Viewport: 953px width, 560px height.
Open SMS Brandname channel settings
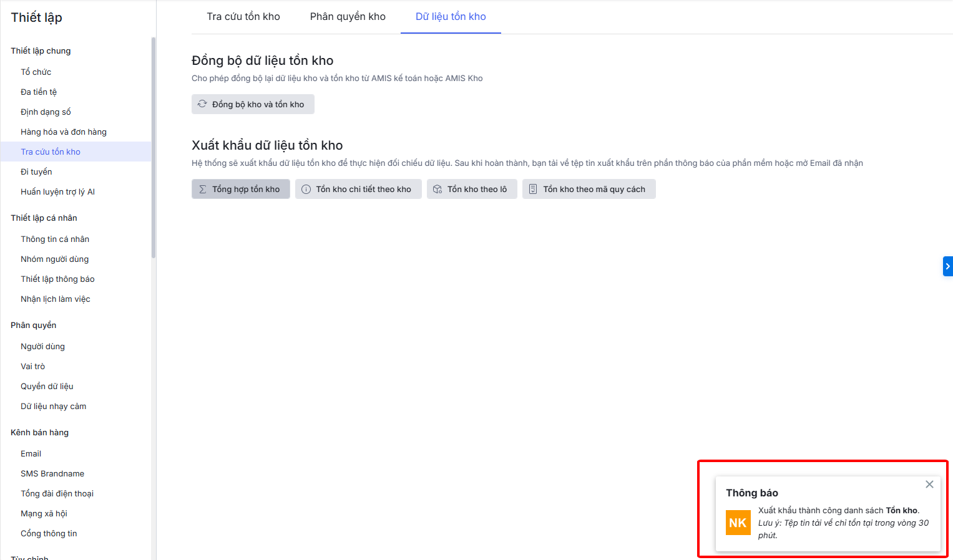coord(52,474)
